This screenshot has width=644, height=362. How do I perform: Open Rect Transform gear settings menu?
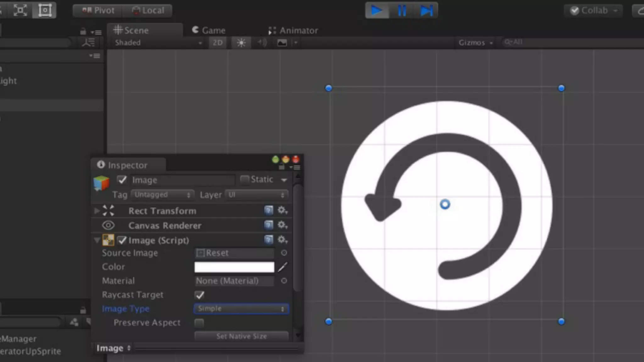[282, 210]
